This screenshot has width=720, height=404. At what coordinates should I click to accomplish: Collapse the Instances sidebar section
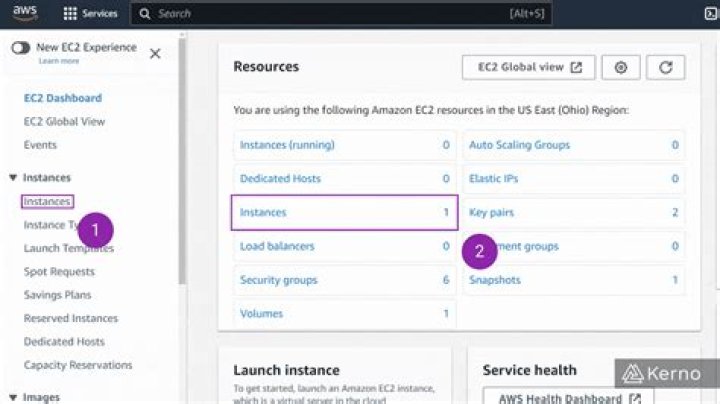click(13, 178)
